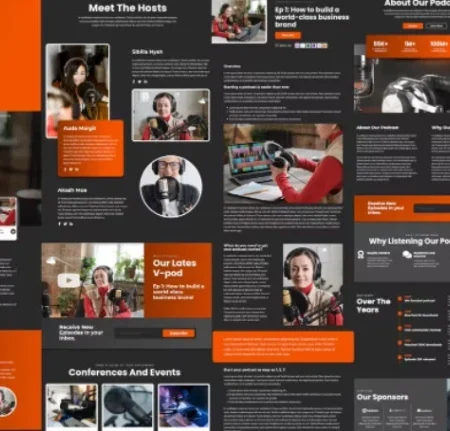Focus the email field in the orange newsletter banner
This screenshot has width=450, height=431.
click(432, 209)
